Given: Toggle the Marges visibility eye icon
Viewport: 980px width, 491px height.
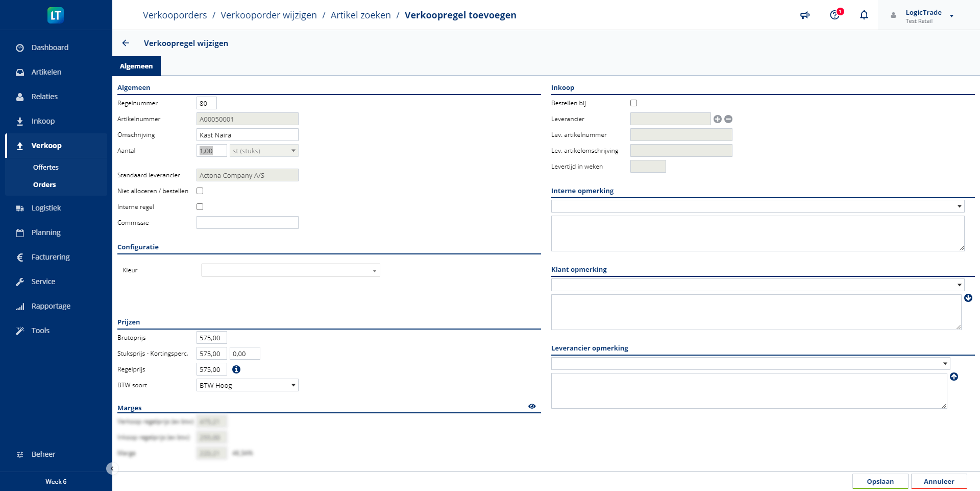Looking at the screenshot, I should tap(532, 406).
